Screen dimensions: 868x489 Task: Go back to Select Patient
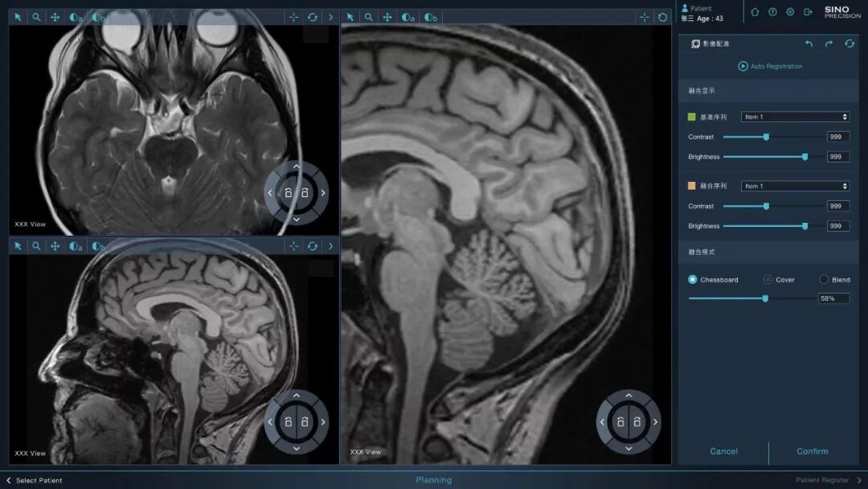(x=35, y=480)
